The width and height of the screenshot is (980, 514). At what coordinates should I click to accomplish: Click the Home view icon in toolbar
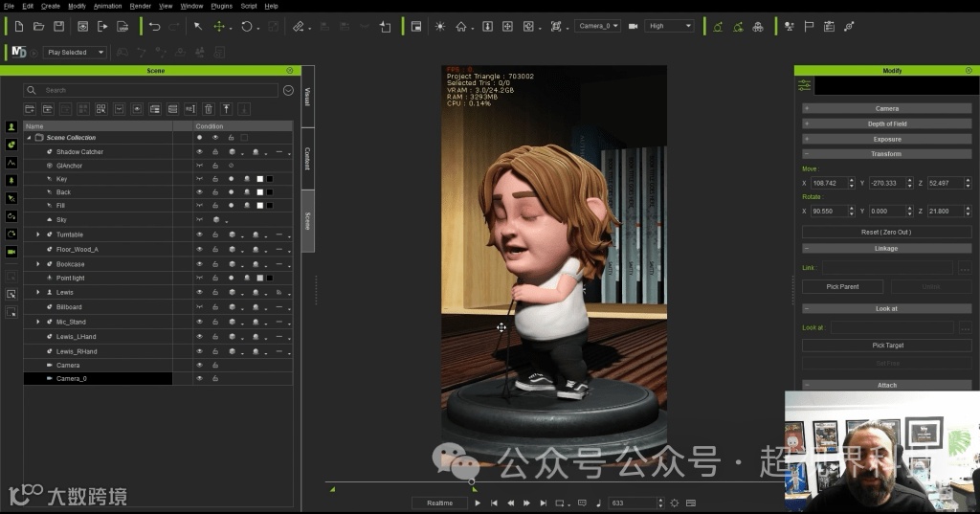461,27
